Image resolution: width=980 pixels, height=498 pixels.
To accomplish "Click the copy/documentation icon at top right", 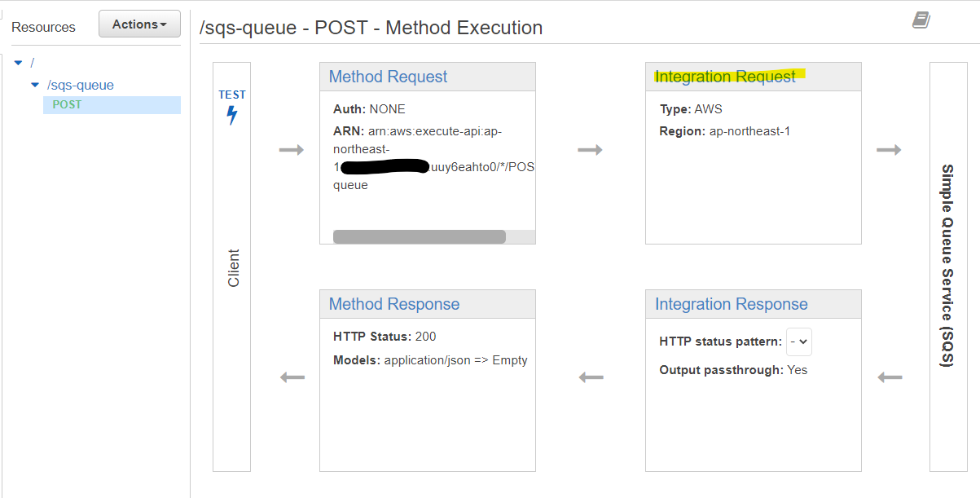I will [921, 20].
